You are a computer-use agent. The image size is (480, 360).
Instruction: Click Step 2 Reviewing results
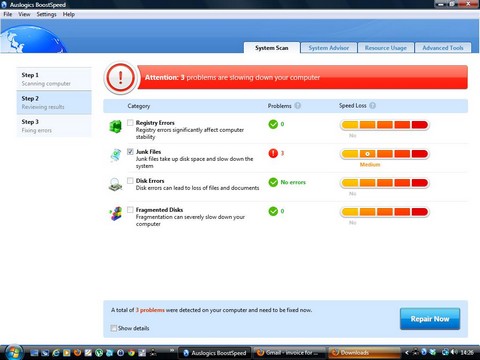point(54,103)
